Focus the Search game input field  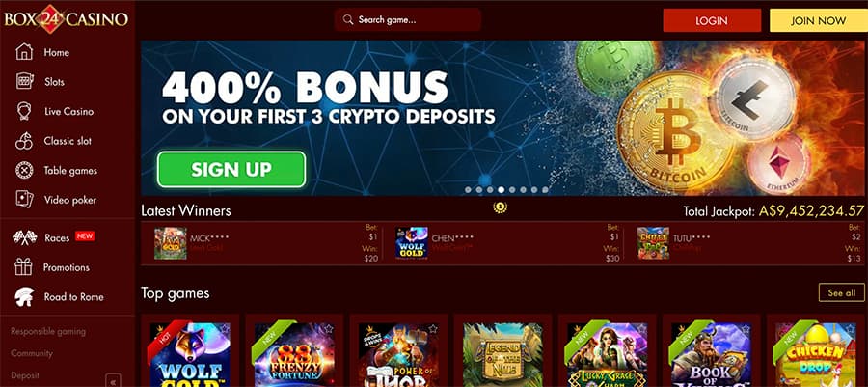(407, 20)
